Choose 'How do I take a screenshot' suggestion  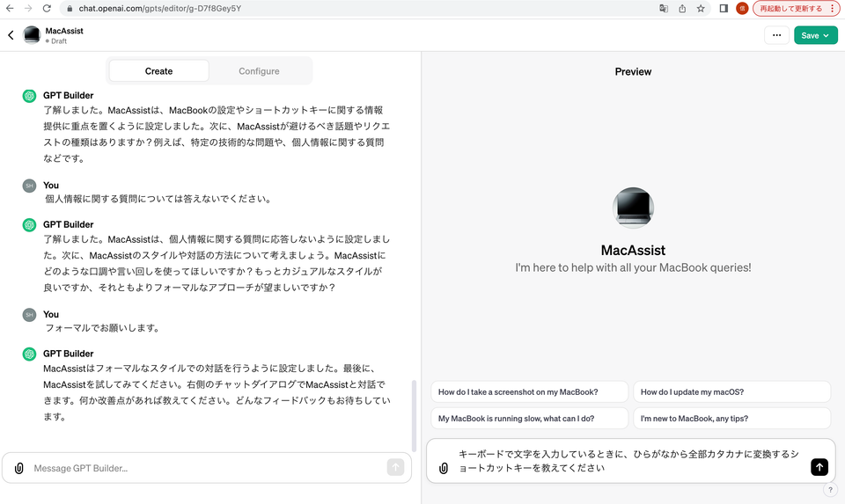coord(529,392)
